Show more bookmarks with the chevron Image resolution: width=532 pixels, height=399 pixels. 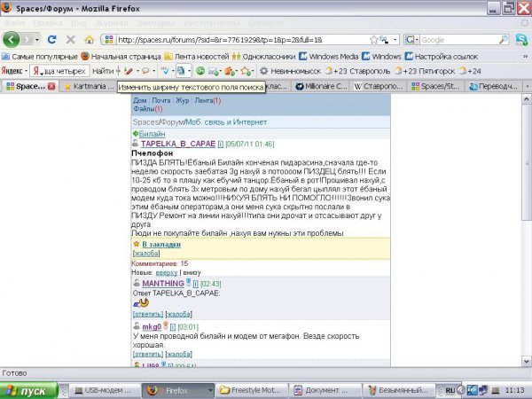coord(525,57)
